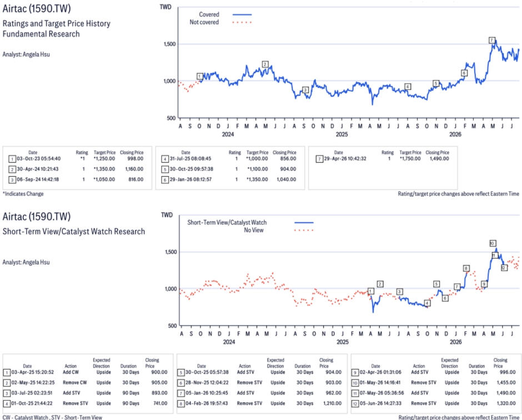
Task: Click the target price '*1,250.00'
Action: (104, 158)
